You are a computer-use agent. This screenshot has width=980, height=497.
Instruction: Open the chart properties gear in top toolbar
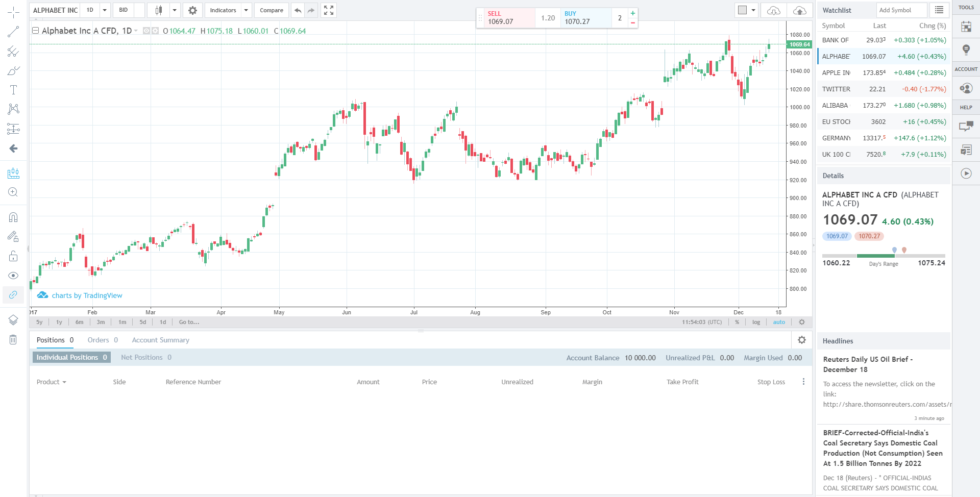[192, 10]
